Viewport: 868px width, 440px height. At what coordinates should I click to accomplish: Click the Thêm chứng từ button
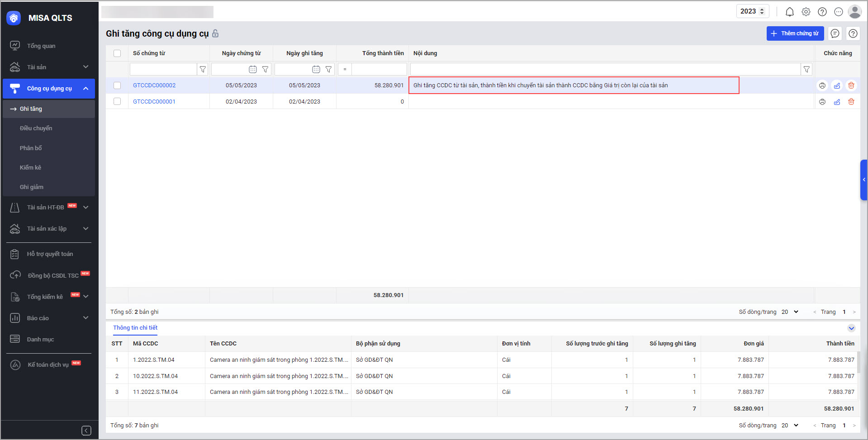coord(795,33)
